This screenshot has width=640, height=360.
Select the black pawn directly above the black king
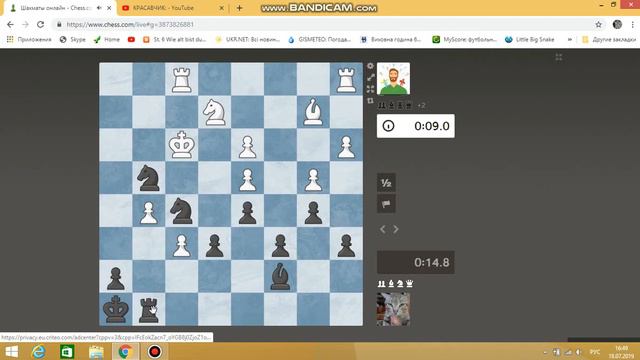coord(116,277)
